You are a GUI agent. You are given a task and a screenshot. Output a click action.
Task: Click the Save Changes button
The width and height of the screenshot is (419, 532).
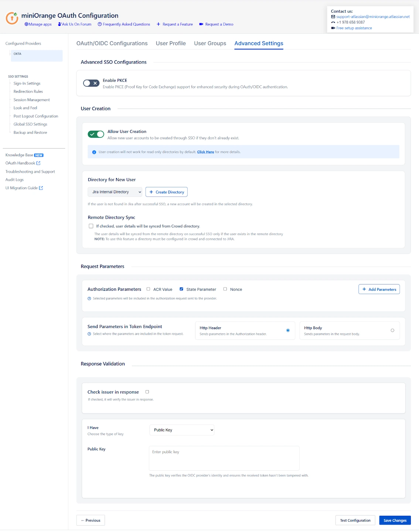[395, 520]
